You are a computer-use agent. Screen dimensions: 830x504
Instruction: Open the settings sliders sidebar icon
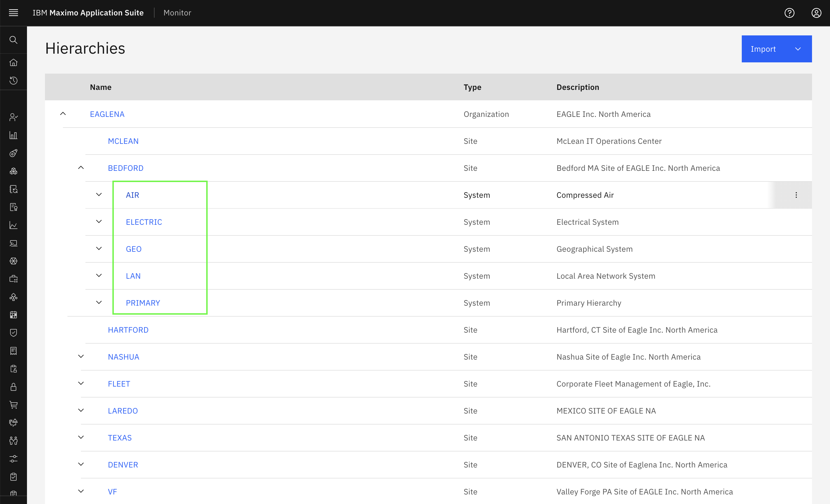pos(13,458)
